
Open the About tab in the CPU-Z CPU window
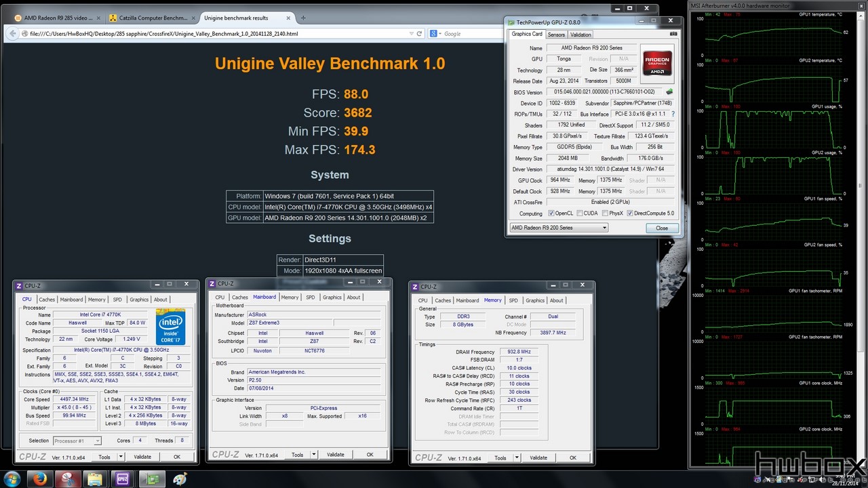point(161,300)
